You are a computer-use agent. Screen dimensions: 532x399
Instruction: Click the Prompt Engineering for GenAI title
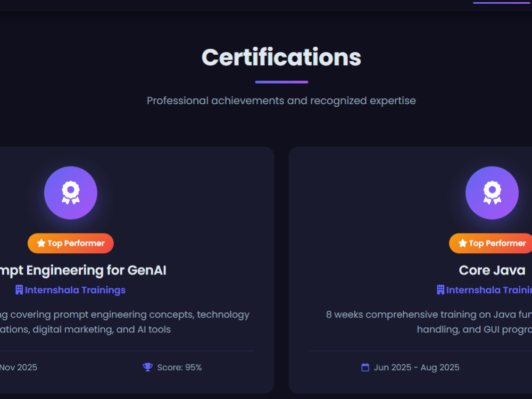pyautogui.click(x=83, y=270)
